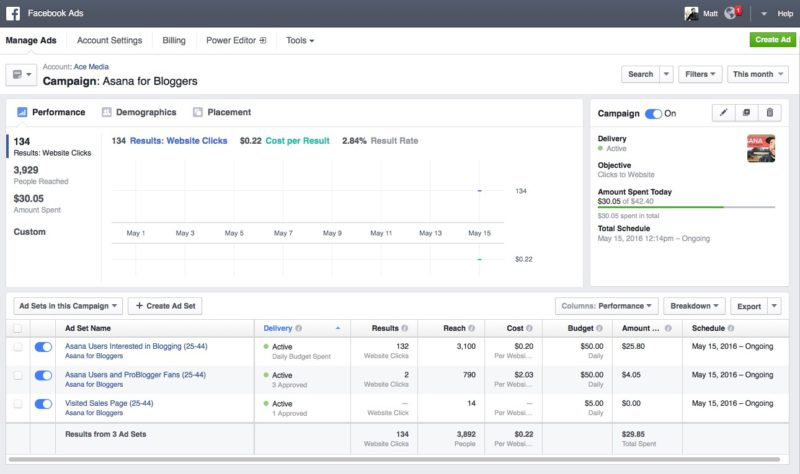Viewport: 800px width, 474px height.
Task: Click info icon next to Delivery column
Action: click(x=299, y=329)
